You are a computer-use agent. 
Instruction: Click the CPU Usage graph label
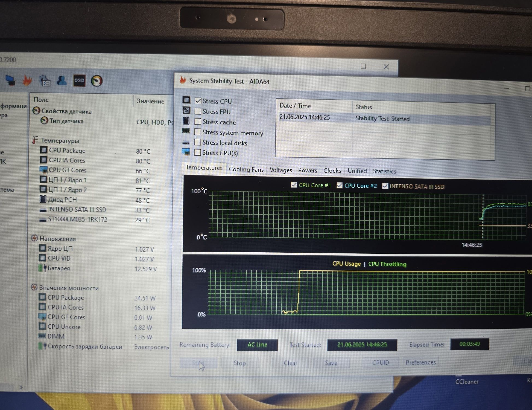point(346,264)
